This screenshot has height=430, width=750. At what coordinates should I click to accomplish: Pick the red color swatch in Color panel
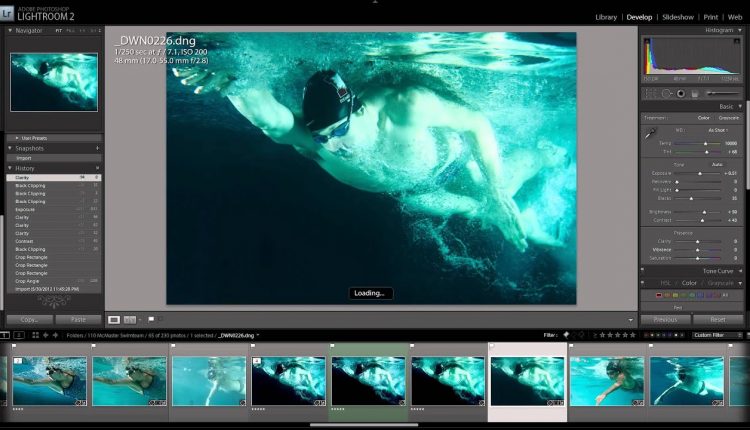click(x=659, y=295)
